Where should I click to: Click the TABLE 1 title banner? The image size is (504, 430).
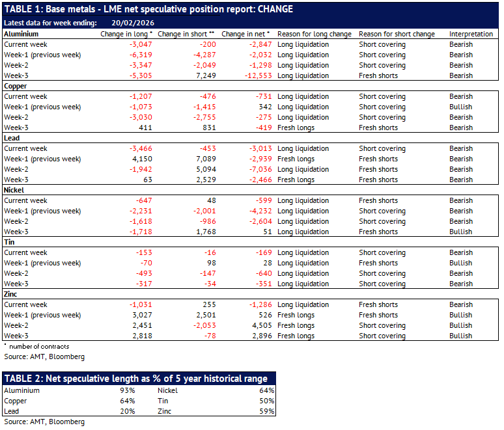click(x=148, y=9)
